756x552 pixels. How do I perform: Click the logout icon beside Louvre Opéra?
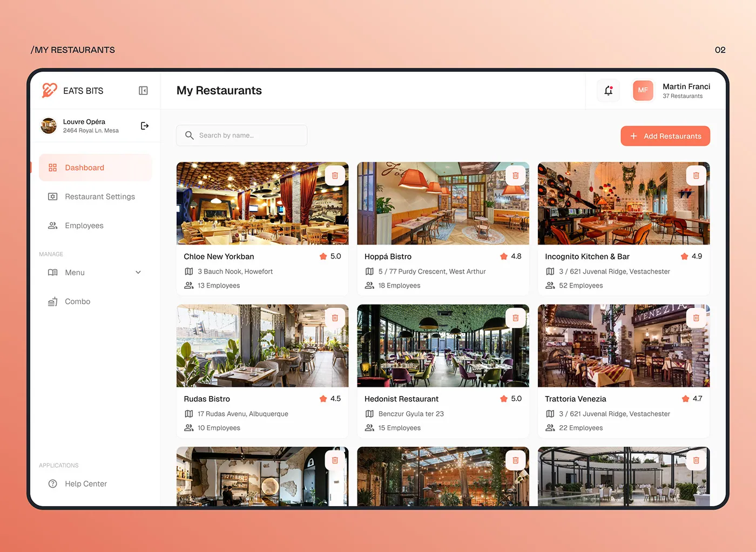[145, 126]
